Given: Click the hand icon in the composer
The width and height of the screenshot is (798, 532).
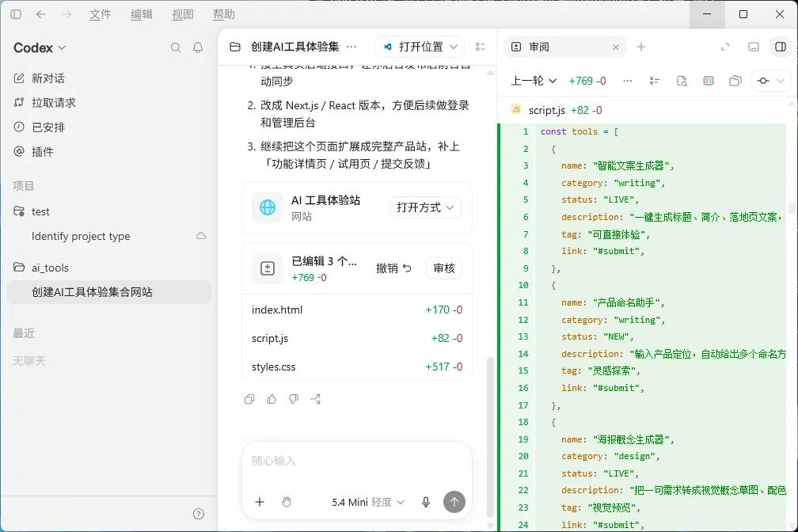Looking at the screenshot, I should 287,502.
